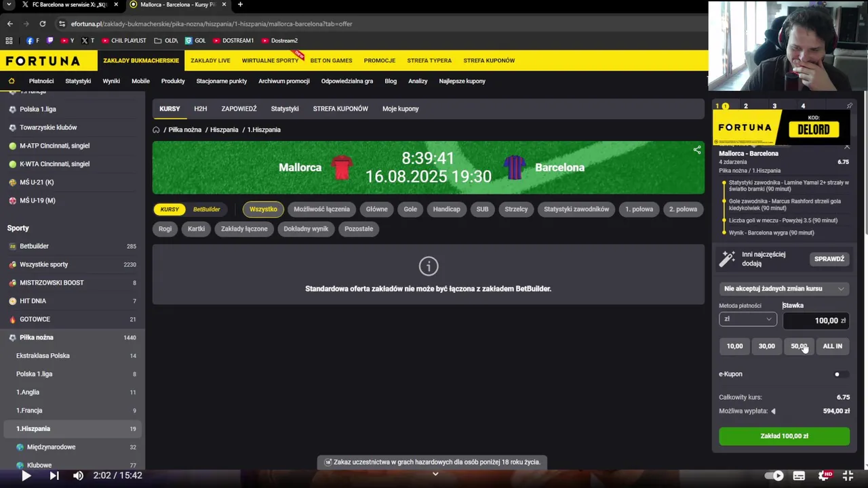Select the Strzelcy filter chip
This screenshot has height=488, width=868.
coord(516,209)
